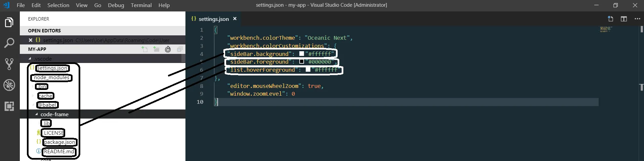Click the sideBar.foreground black color swatch
This screenshot has height=161, width=644.
point(302,62)
